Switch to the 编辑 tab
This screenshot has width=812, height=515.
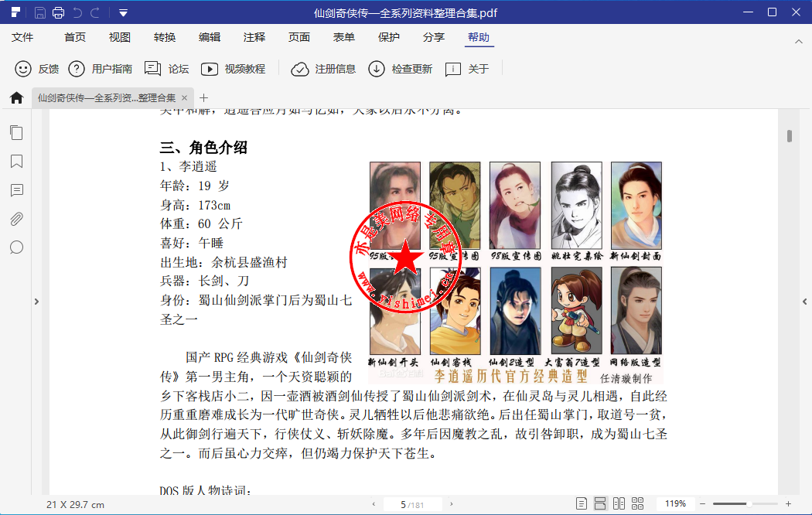tap(210, 37)
